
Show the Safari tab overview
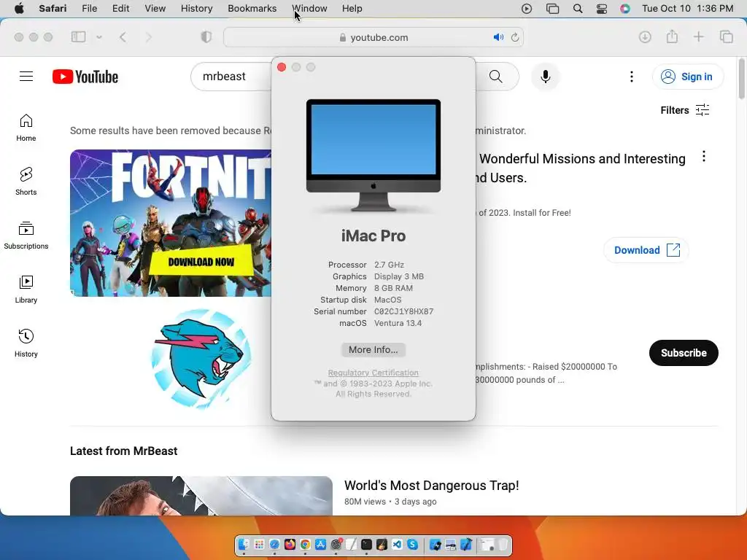(726, 36)
